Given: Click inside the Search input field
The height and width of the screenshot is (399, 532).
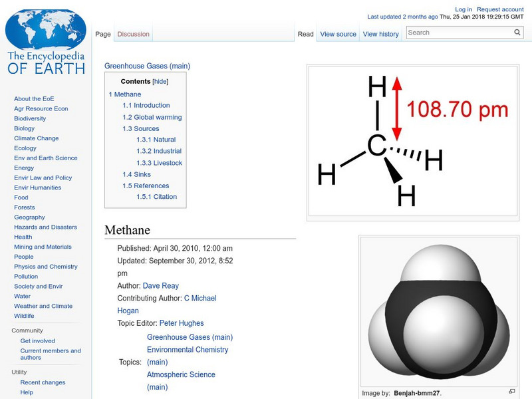Looking at the screenshot, I should point(459,33).
